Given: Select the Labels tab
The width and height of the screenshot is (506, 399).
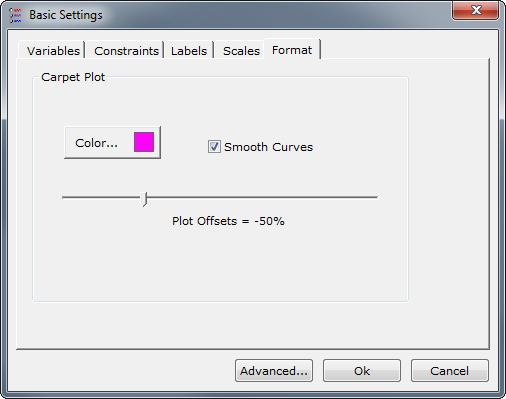Looking at the screenshot, I should pyautogui.click(x=189, y=50).
